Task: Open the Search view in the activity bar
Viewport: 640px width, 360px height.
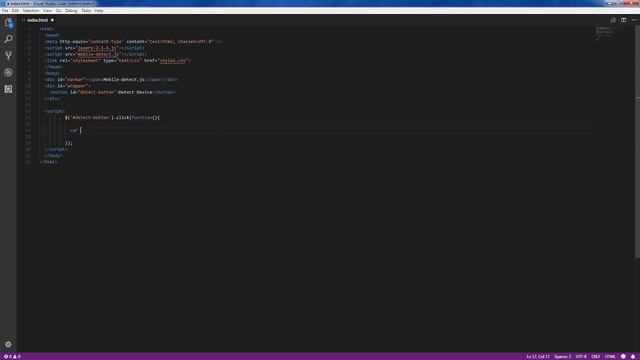Action: click(8, 39)
